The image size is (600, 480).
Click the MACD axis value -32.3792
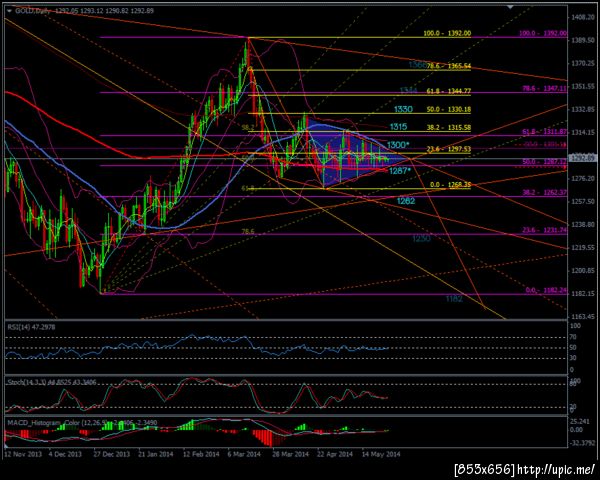(x=581, y=443)
